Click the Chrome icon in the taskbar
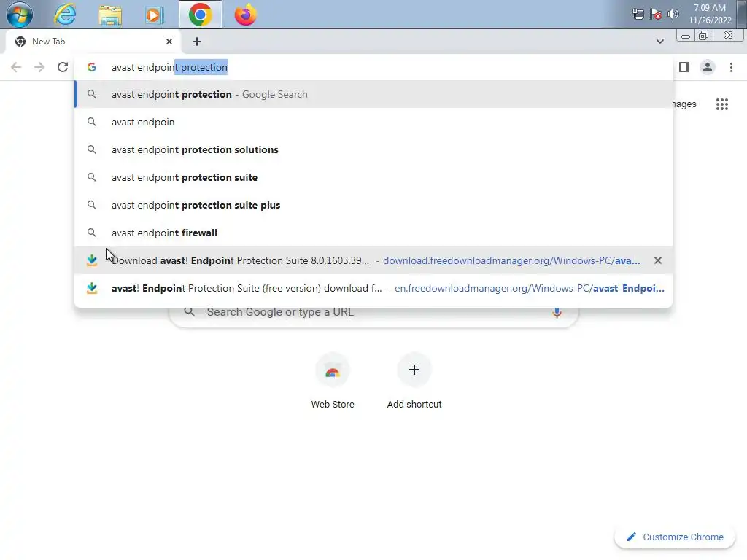 (201, 15)
